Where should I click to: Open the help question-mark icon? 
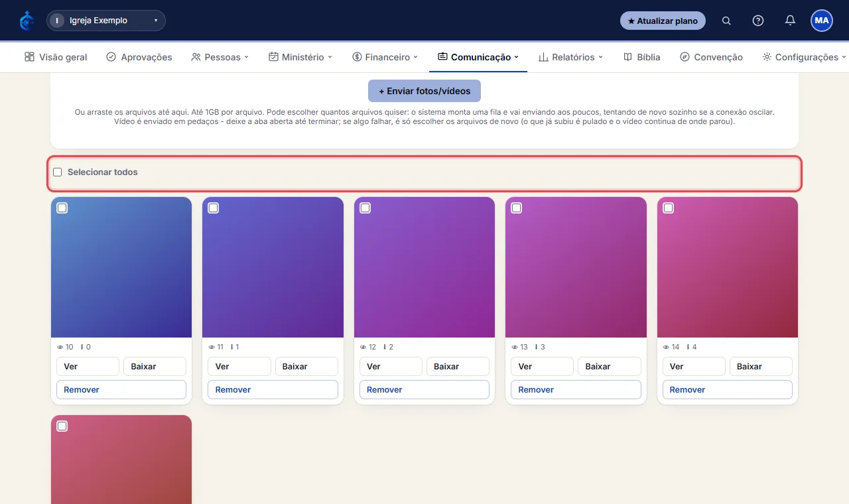758,21
